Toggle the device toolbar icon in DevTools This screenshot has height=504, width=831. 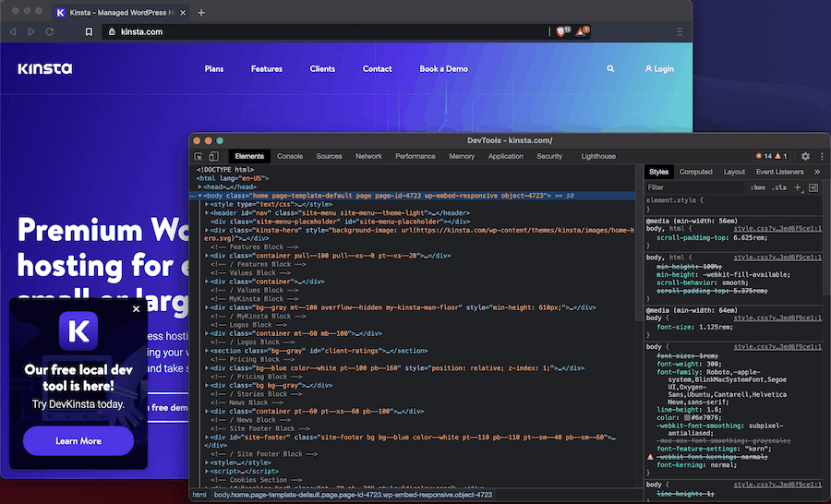[x=213, y=157]
